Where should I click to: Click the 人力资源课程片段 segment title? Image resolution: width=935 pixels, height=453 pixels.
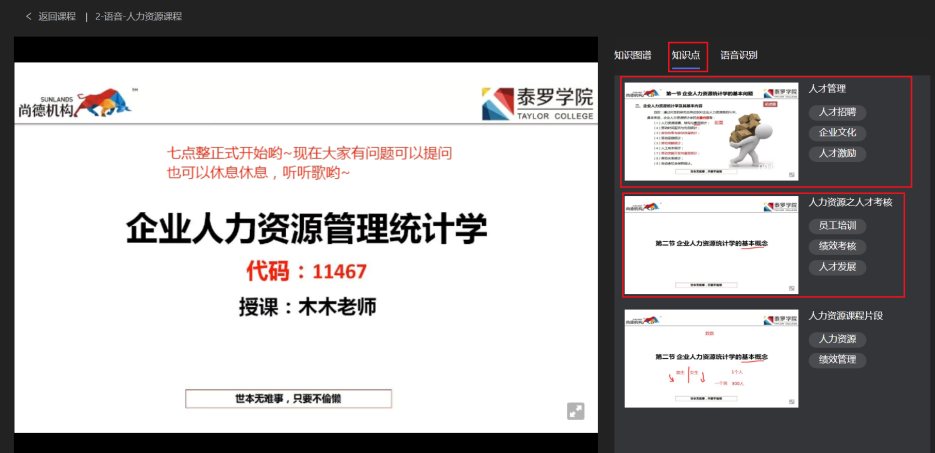click(846, 315)
